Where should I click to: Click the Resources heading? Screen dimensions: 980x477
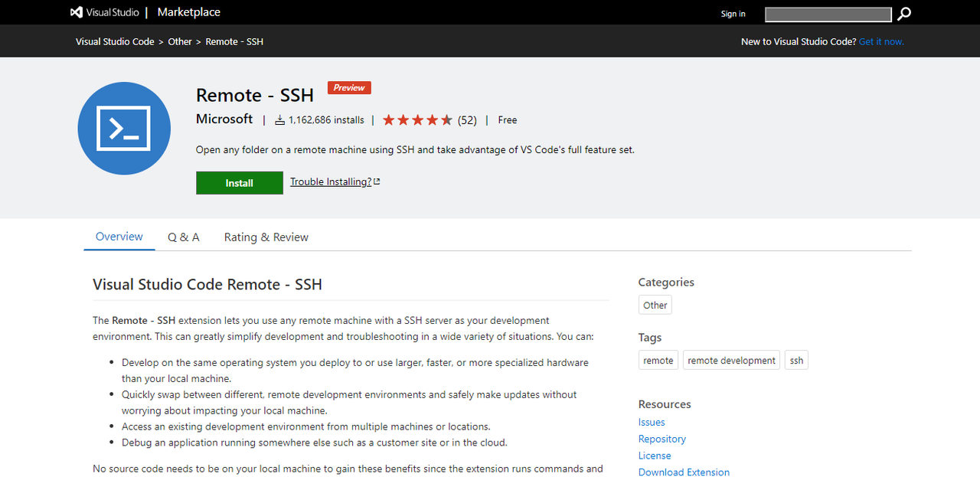665,403
